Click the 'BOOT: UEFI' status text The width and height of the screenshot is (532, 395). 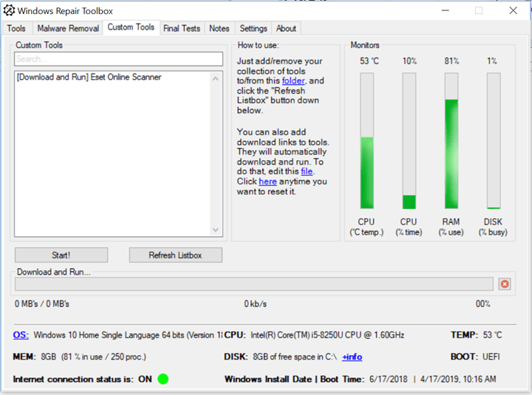click(x=475, y=357)
